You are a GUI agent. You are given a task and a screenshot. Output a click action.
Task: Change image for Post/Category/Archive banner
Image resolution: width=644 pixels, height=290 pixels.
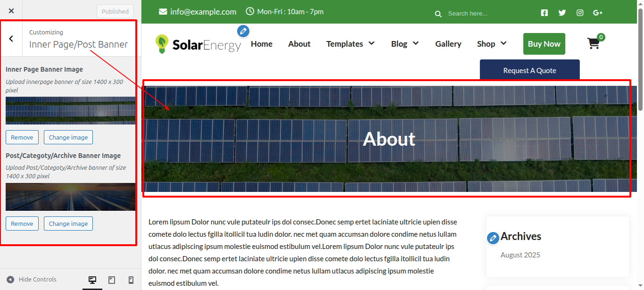click(x=68, y=224)
